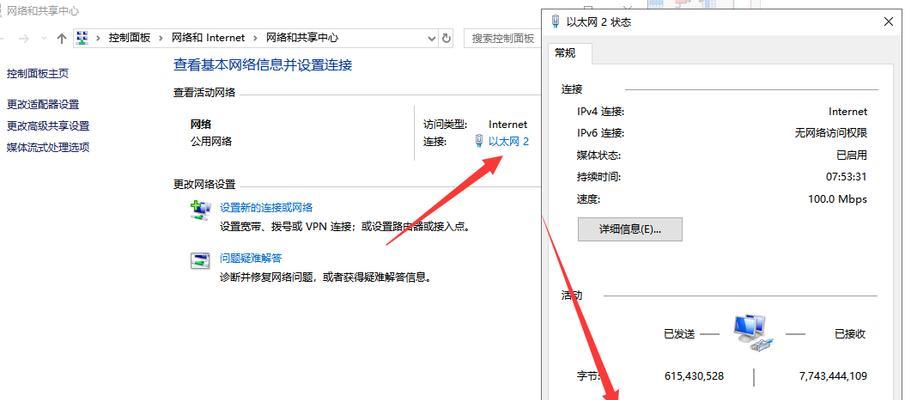Screen dimensions: 905x400
Task: Click the icon for setting up new connection
Action: coord(201,211)
